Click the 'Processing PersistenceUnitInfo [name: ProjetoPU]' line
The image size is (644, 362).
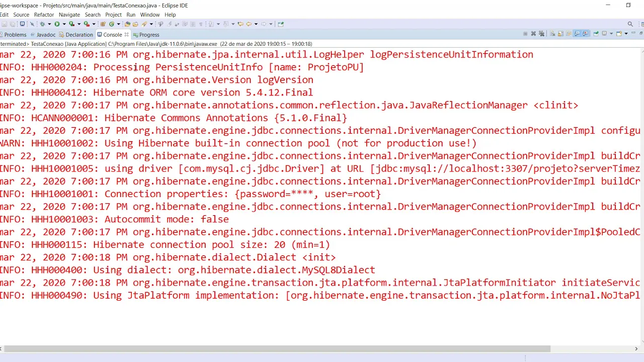tap(182, 67)
